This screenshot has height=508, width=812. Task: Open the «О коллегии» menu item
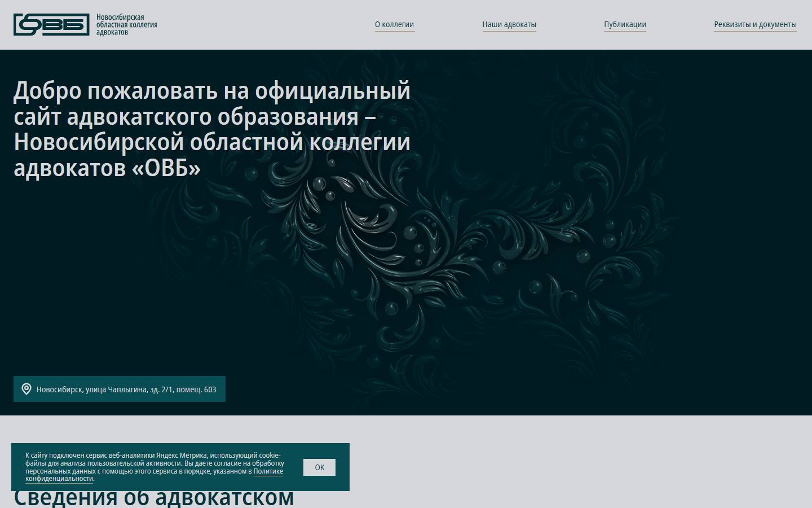click(395, 25)
